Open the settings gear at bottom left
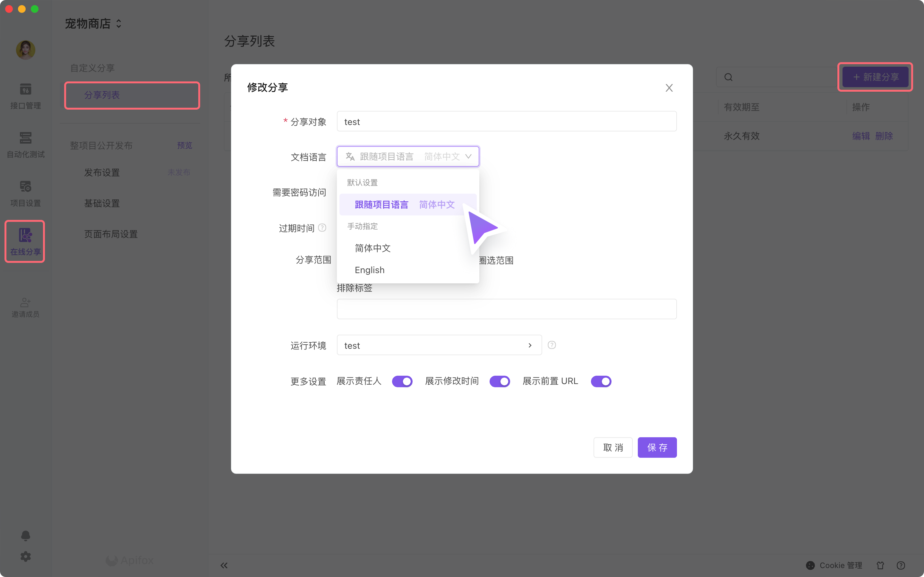The image size is (924, 577). click(25, 556)
